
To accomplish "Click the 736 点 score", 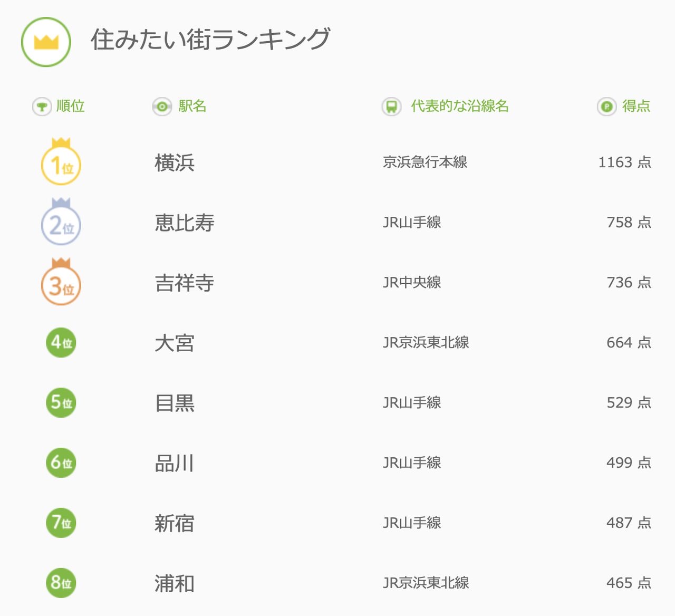I will (629, 282).
